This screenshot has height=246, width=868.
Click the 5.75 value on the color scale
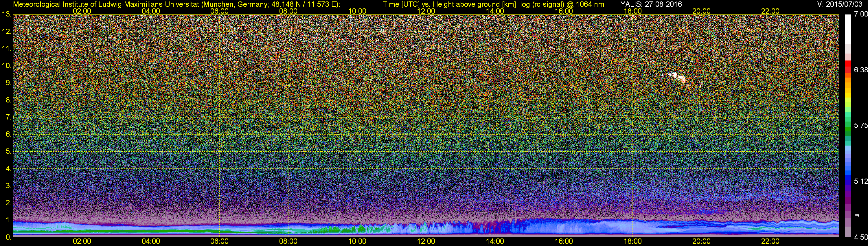tap(860, 125)
